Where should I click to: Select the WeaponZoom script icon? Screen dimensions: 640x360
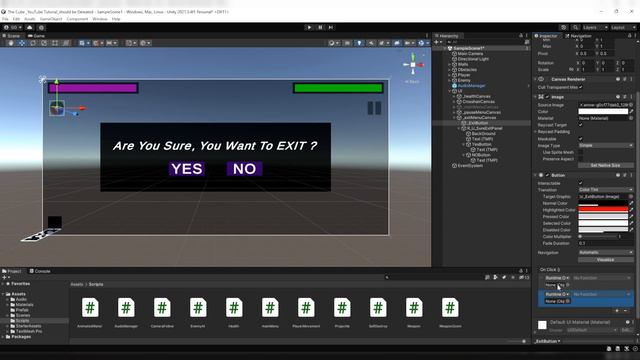click(450, 307)
